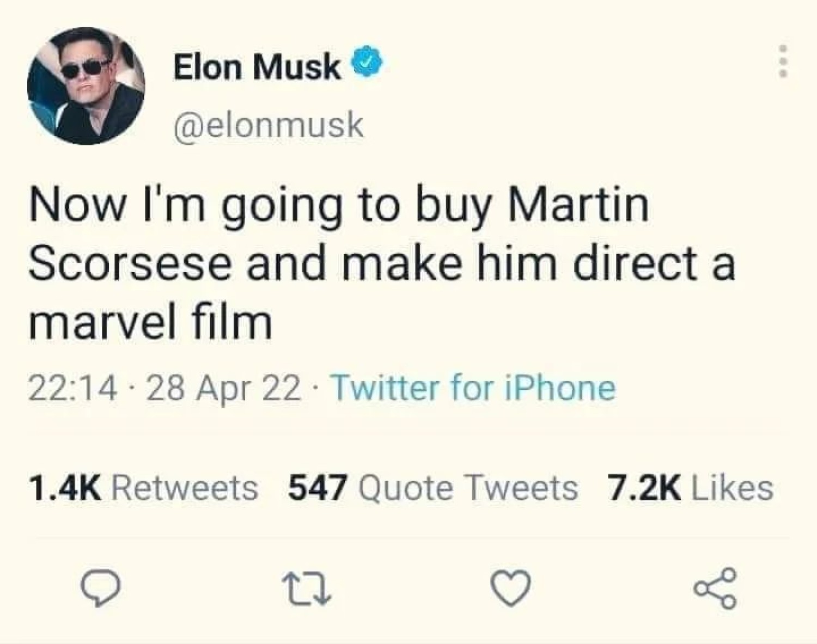The width and height of the screenshot is (817, 644).
Task: Click the Twitter for iPhone source link
Action: (473, 388)
